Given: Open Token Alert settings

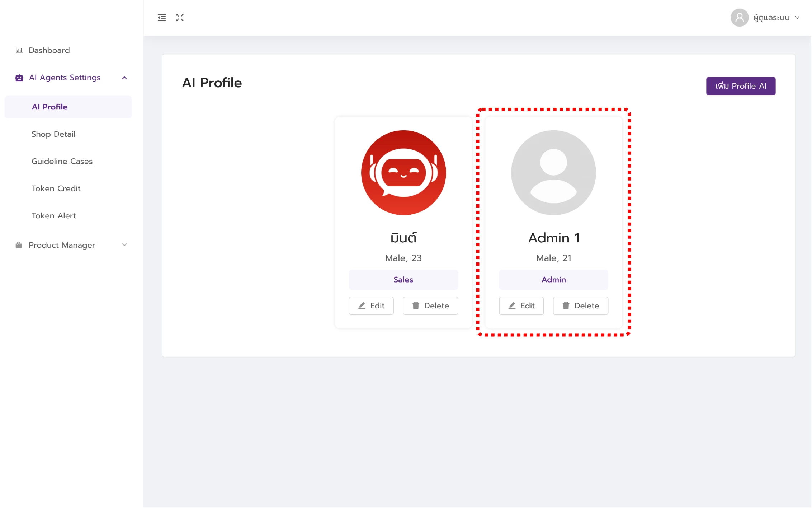Looking at the screenshot, I should point(54,216).
